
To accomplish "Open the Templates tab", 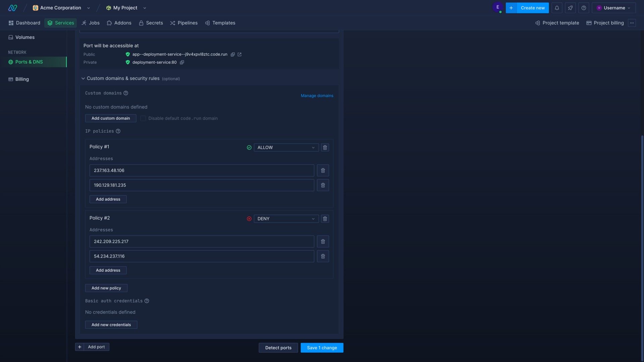I will pos(224,23).
